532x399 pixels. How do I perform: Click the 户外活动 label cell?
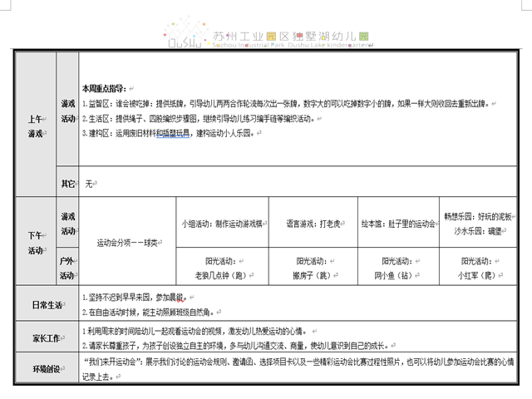pos(67,266)
